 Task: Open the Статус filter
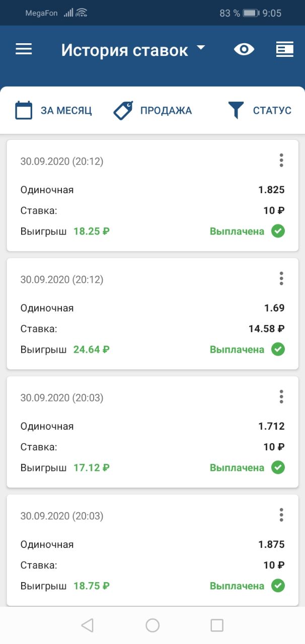click(x=272, y=111)
